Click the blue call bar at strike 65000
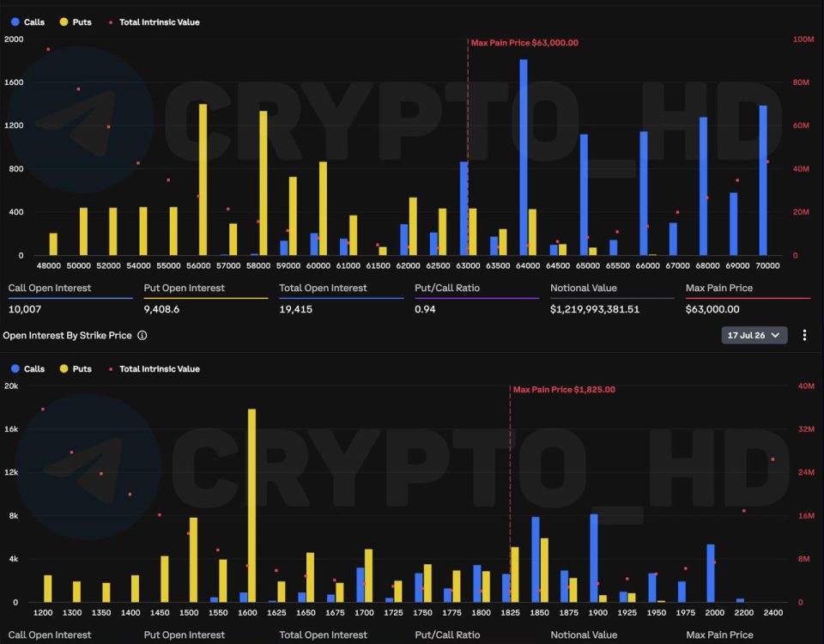This screenshot has width=824, height=644. (584, 195)
